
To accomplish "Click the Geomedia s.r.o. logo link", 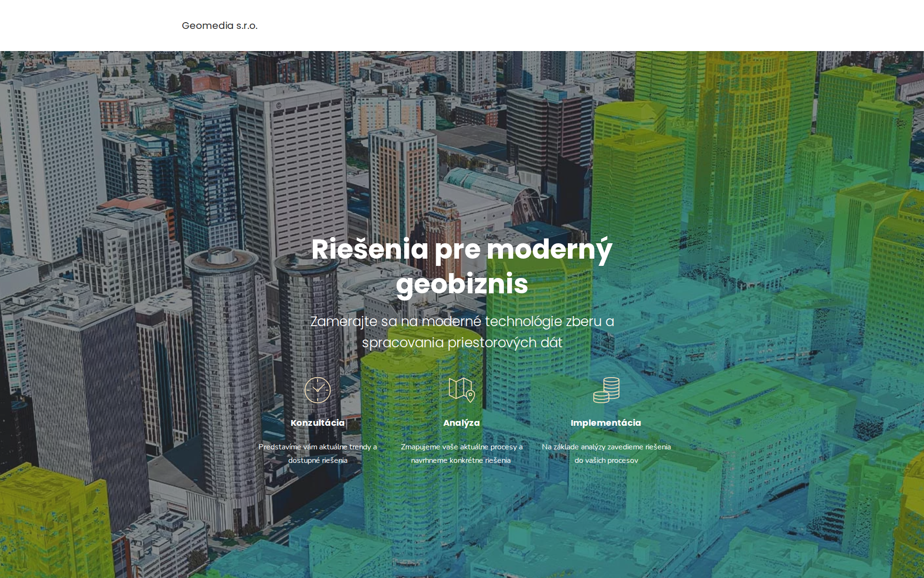I will (x=219, y=26).
